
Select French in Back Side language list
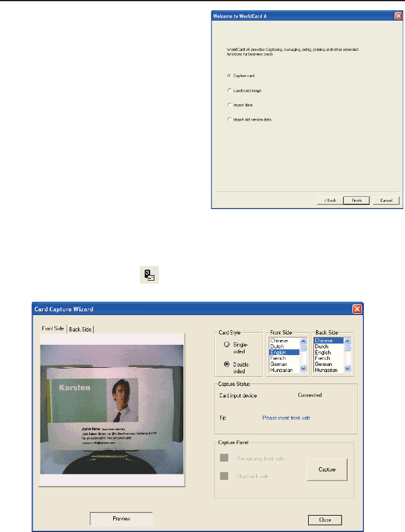click(x=328, y=358)
